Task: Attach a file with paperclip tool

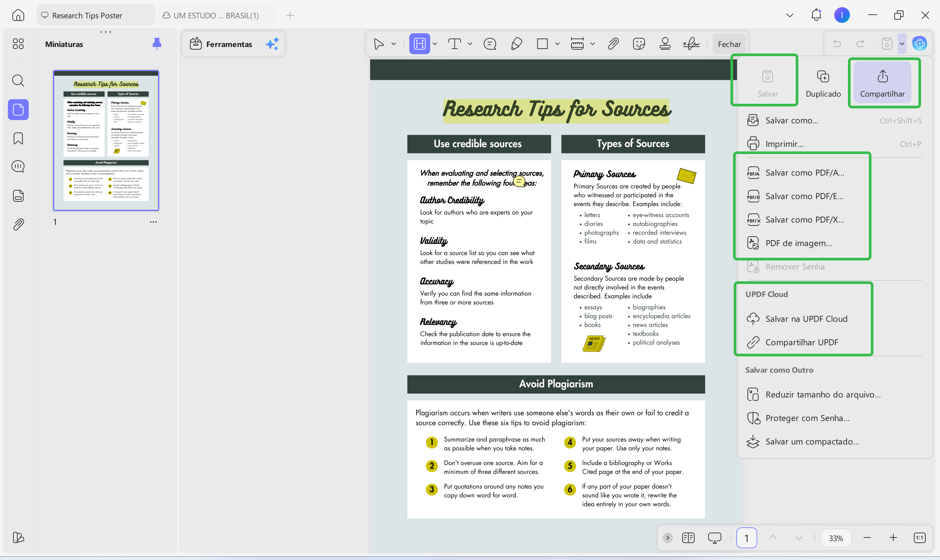Action: pos(613,44)
